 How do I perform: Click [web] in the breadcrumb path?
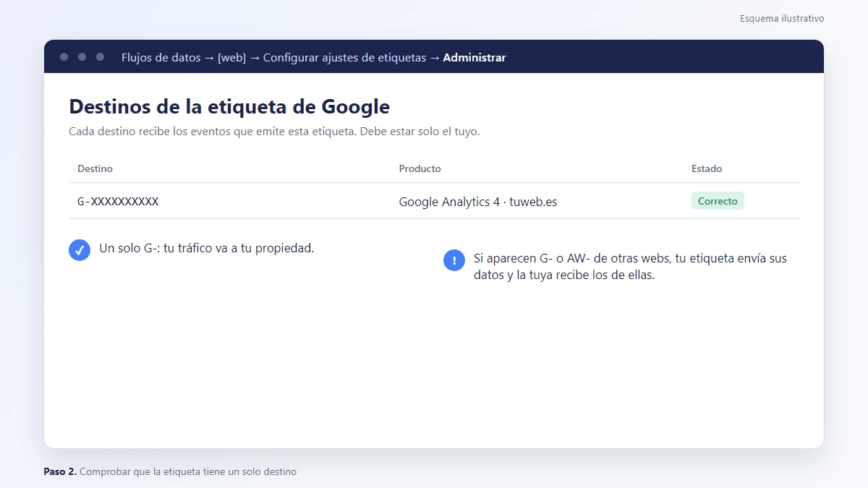click(231, 57)
